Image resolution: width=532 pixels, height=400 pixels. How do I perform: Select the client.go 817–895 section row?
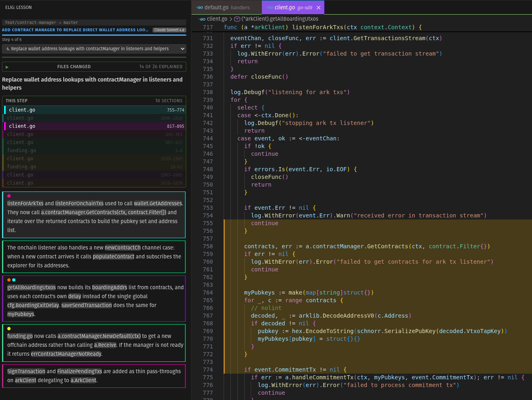(95, 126)
